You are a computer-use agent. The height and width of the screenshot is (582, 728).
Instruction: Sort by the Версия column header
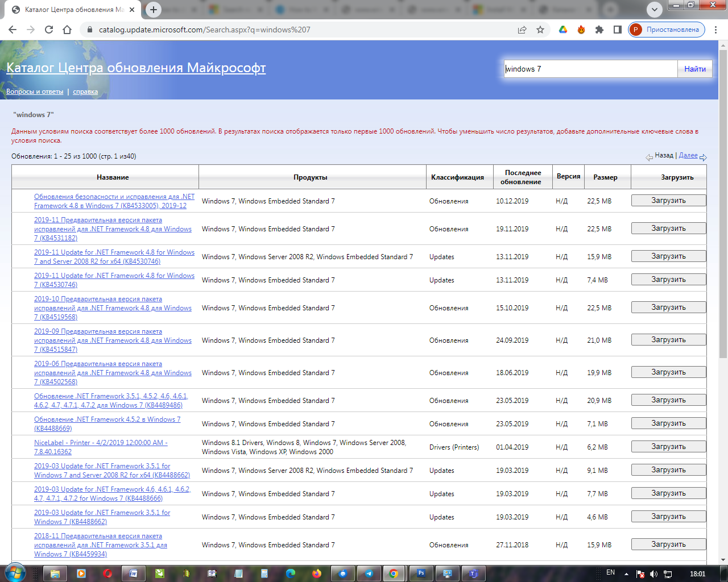click(569, 176)
